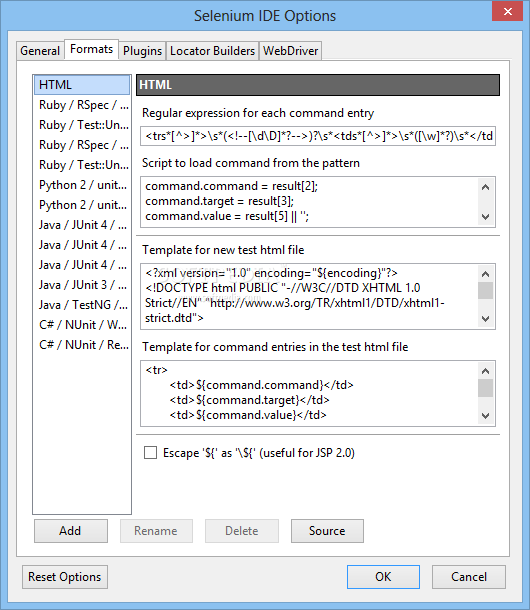
Task: Enable the Escape '${' for JSP 2.0 checkbox
Action: (150, 453)
